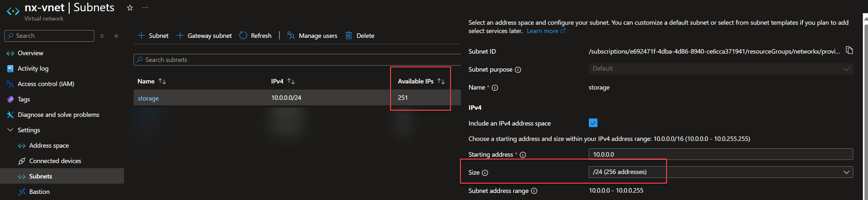
Task: Add a new Subnet
Action: tap(153, 35)
